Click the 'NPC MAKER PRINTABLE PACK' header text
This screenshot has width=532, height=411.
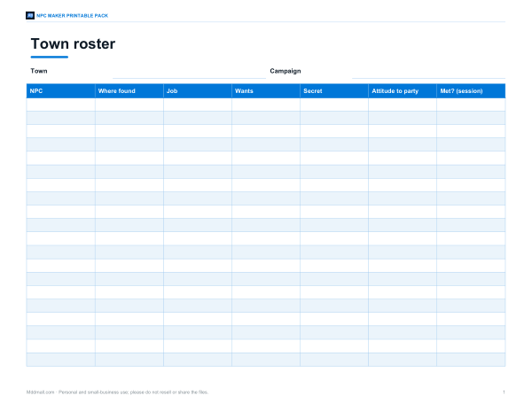pyautogui.click(x=73, y=16)
